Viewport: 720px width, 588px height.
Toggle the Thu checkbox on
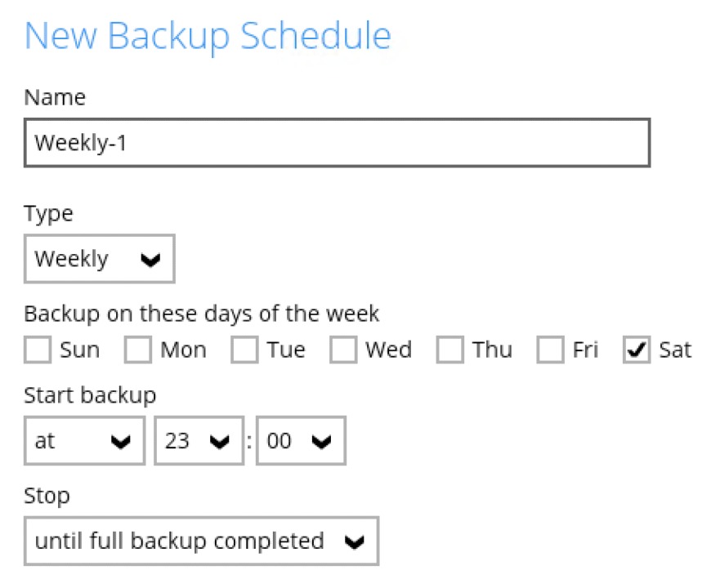[449, 350]
